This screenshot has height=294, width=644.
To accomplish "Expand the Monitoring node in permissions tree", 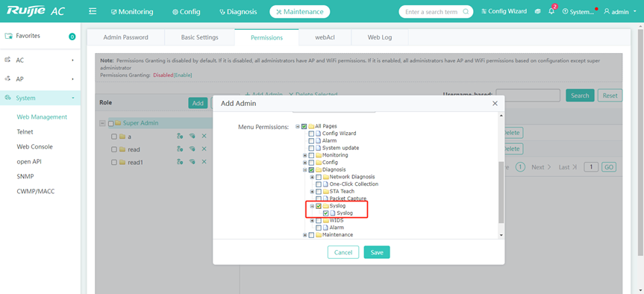I will 304,155.
